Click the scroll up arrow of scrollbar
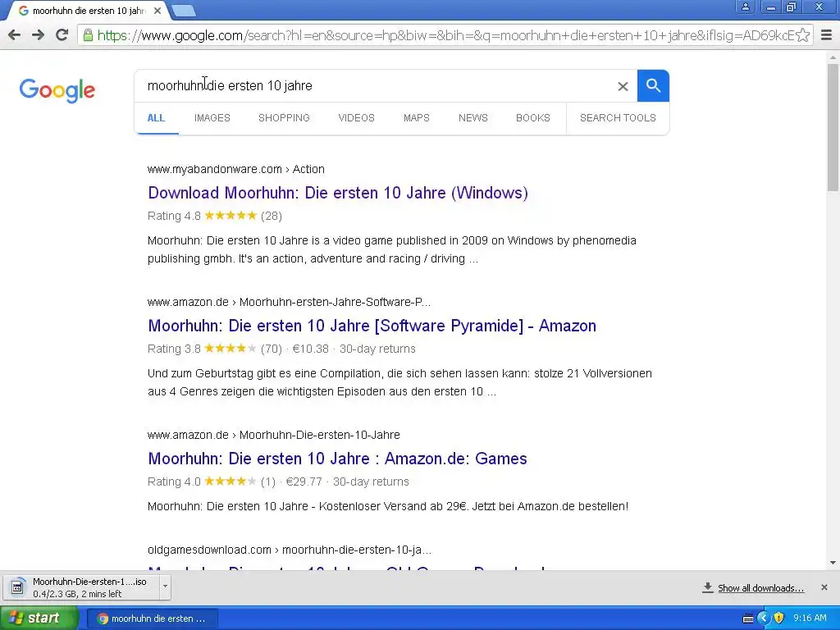The width and height of the screenshot is (840, 630). click(x=833, y=57)
